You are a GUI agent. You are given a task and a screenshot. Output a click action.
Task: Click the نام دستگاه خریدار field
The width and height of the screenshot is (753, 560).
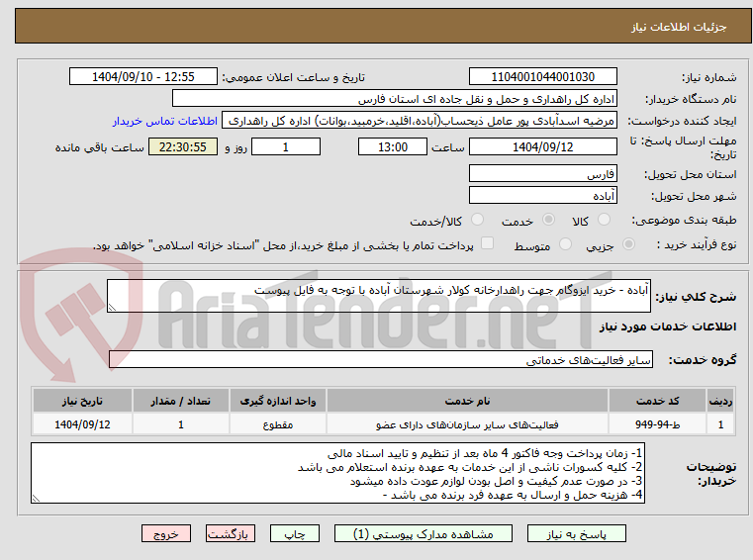pyautogui.click(x=394, y=99)
